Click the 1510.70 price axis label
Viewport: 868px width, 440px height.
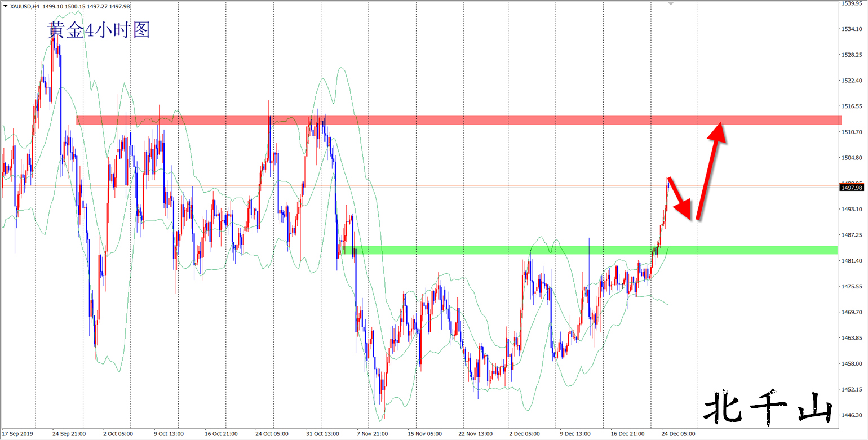852,132
